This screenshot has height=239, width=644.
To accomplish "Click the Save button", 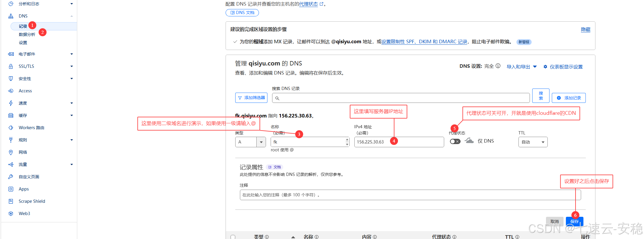I will 575,221.
